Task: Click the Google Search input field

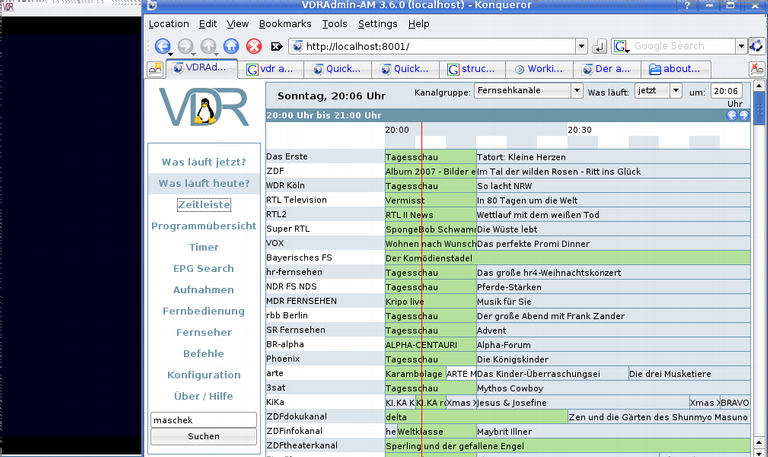Action: click(682, 46)
